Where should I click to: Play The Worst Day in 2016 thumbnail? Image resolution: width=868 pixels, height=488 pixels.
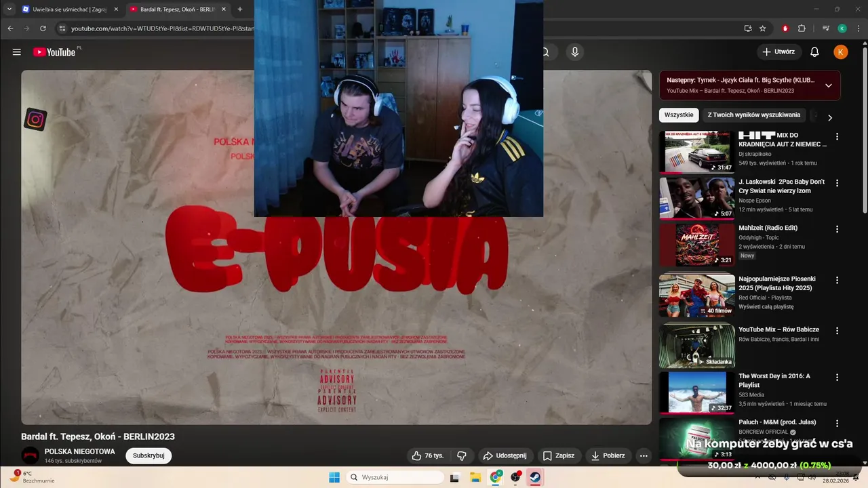point(697,392)
